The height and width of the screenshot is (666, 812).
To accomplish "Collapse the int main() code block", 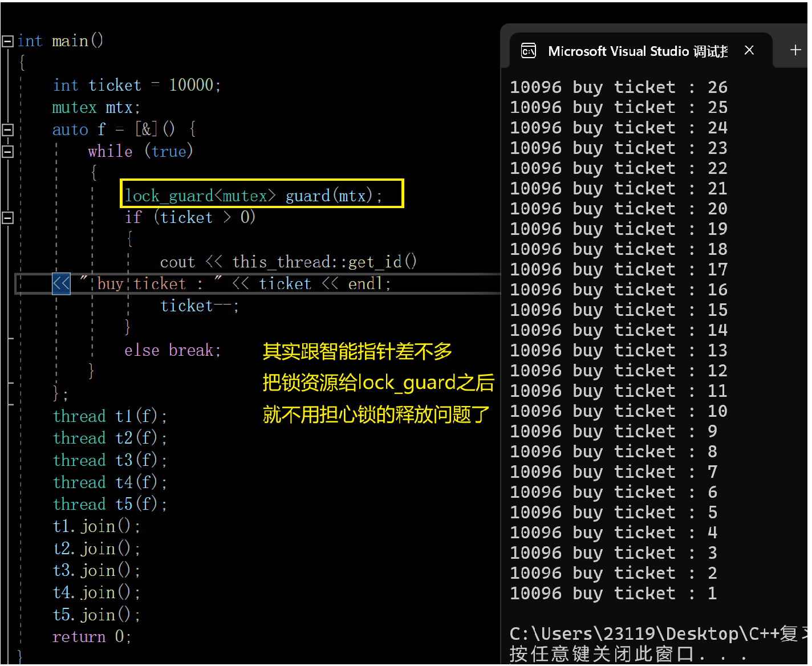I will [7, 41].
